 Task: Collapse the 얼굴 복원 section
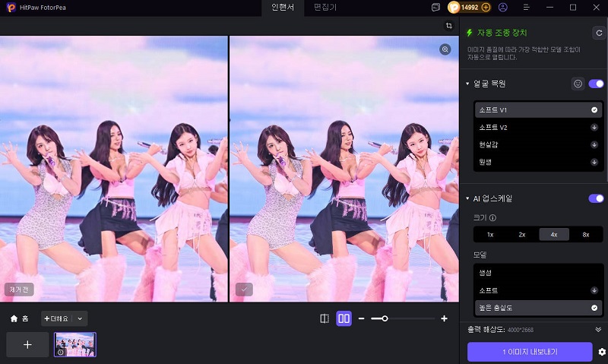[467, 84]
